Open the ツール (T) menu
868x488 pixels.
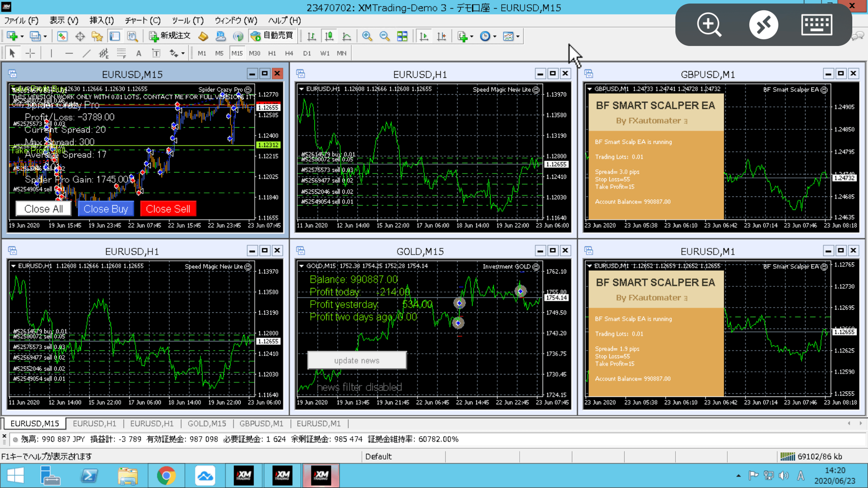[x=188, y=20]
